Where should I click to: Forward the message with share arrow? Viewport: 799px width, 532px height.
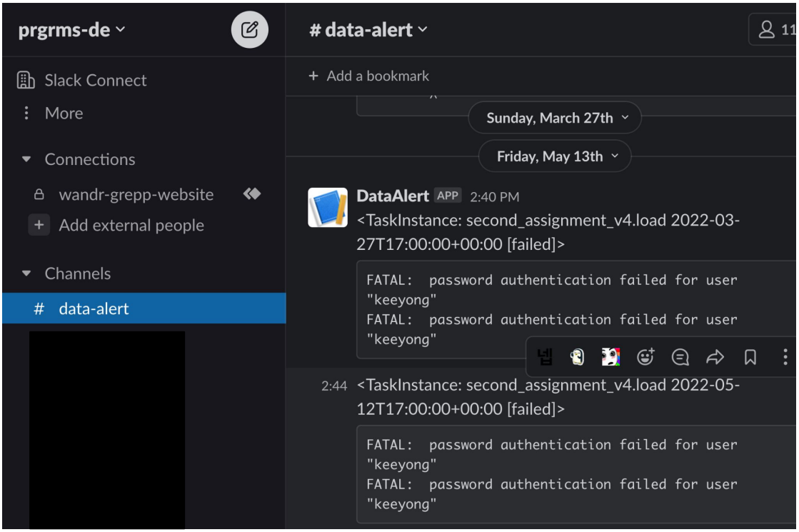tap(715, 357)
